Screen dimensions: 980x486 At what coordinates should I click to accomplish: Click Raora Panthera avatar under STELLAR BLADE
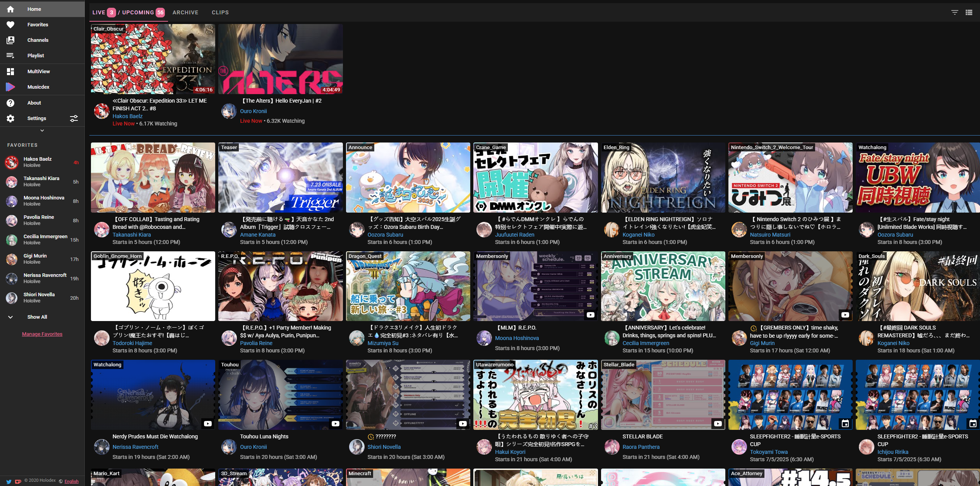coord(612,447)
